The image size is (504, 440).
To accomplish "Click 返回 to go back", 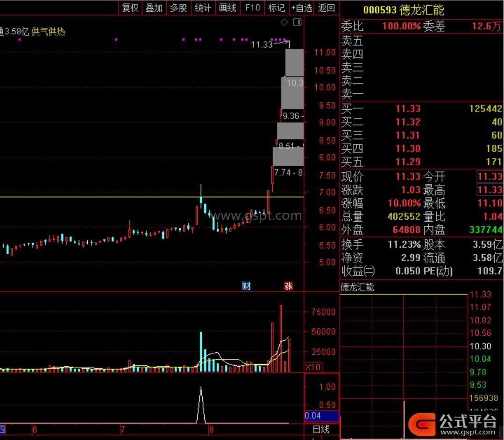I will [326, 8].
